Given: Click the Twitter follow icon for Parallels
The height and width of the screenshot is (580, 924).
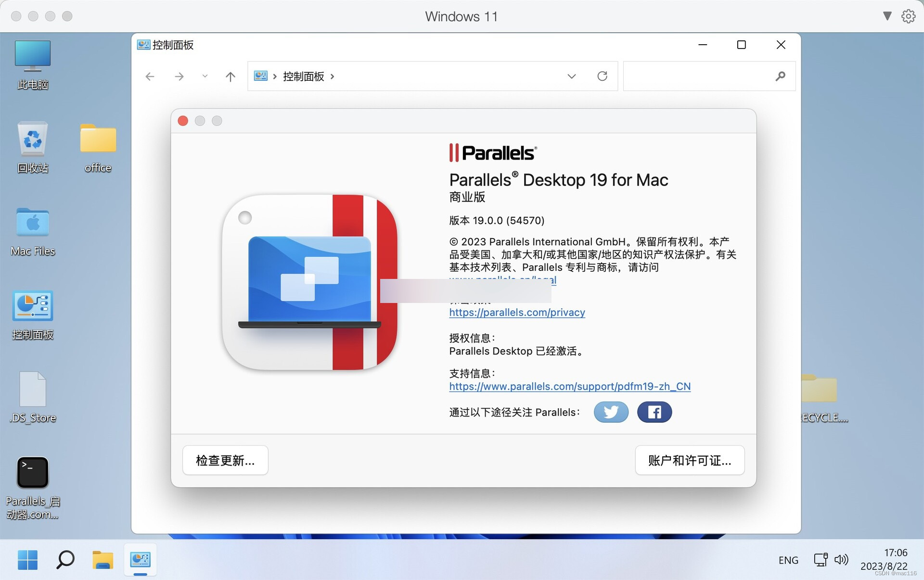Looking at the screenshot, I should (x=611, y=412).
